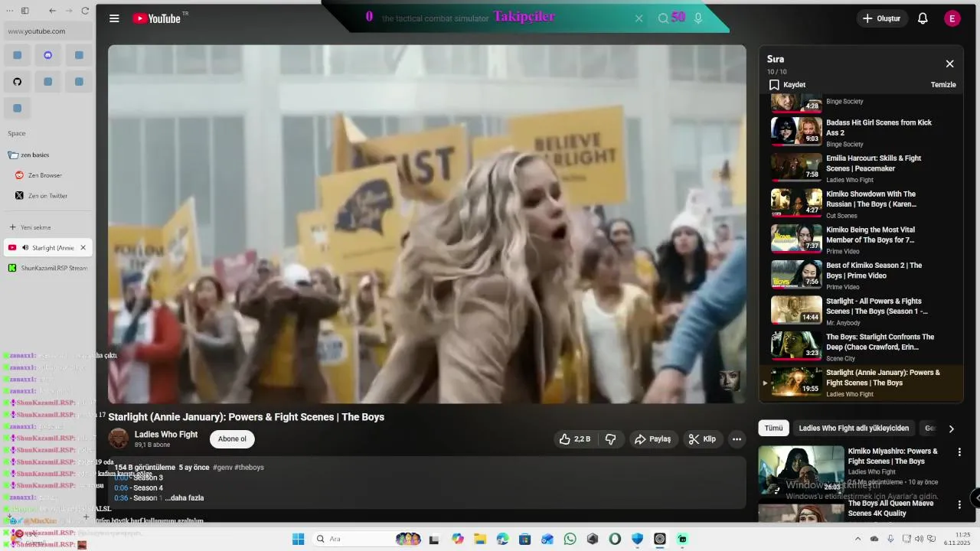Open the #genv hashtag link
The width and height of the screenshot is (980, 551).
[222, 468]
